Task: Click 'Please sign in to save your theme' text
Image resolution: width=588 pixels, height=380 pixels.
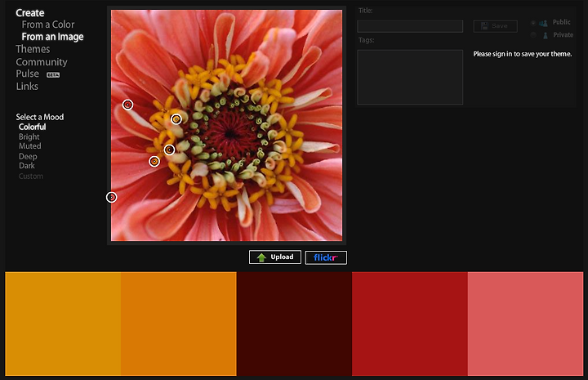Action: [523, 54]
